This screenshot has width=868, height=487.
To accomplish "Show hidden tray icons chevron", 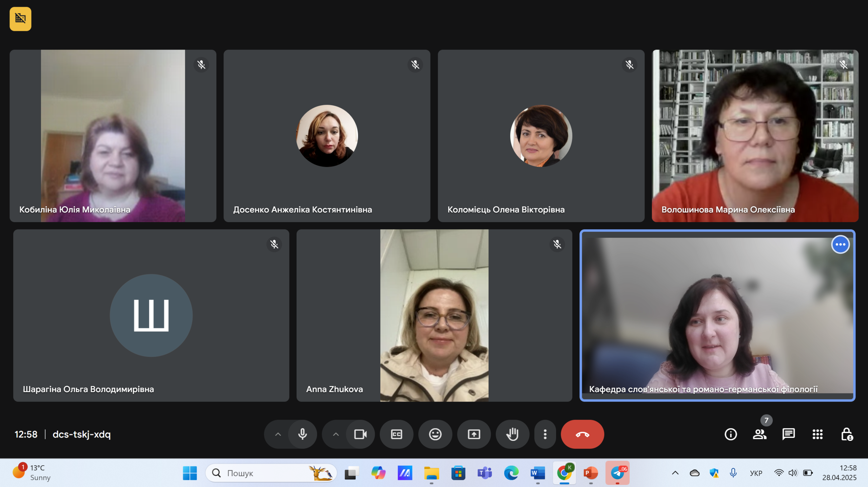I will 675,473.
